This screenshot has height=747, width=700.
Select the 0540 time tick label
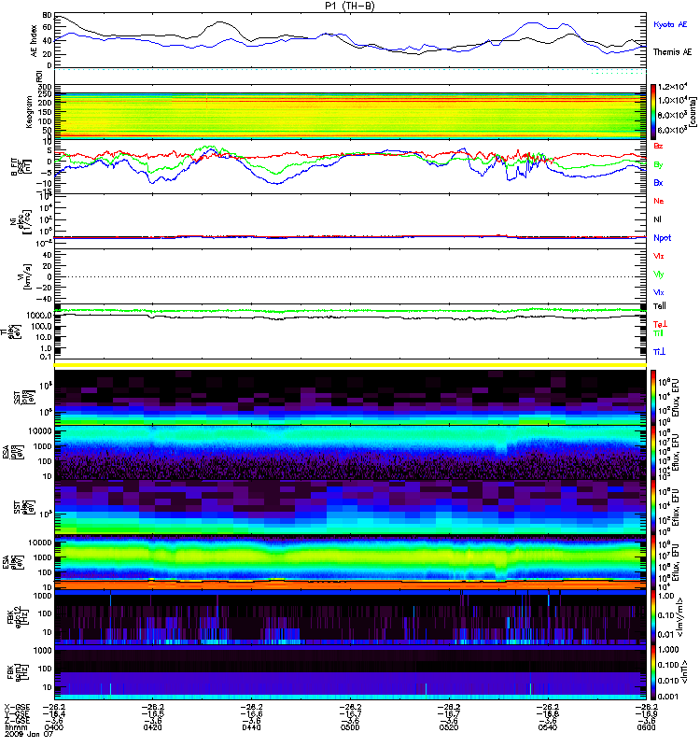coord(548,728)
